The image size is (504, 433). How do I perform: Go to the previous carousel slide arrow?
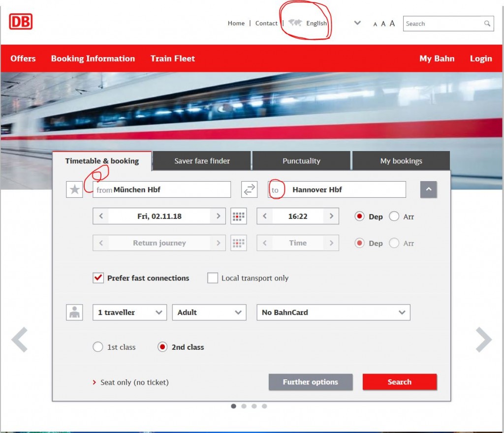pyautogui.click(x=20, y=340)
